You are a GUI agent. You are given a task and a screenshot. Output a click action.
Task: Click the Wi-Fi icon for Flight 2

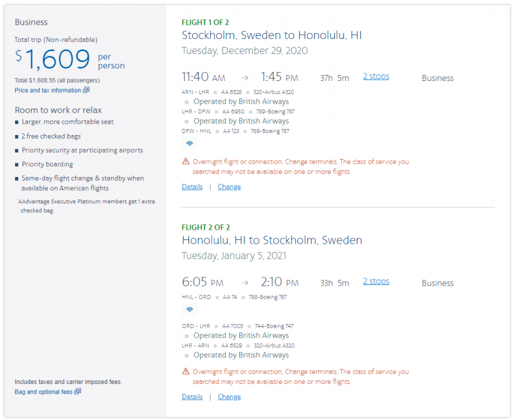190,310
